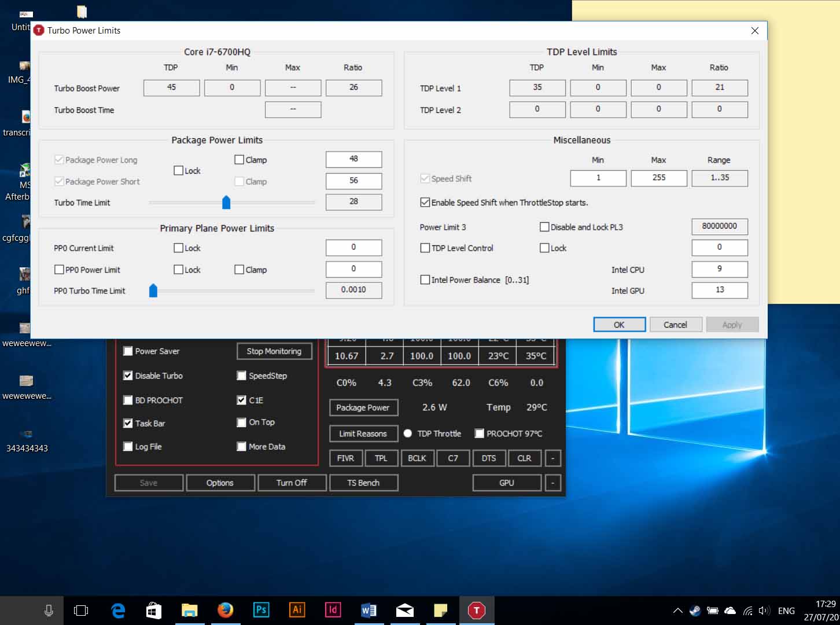Open Sticky Notes taskbar icon
840x625 pixels.
pos(440,610)
